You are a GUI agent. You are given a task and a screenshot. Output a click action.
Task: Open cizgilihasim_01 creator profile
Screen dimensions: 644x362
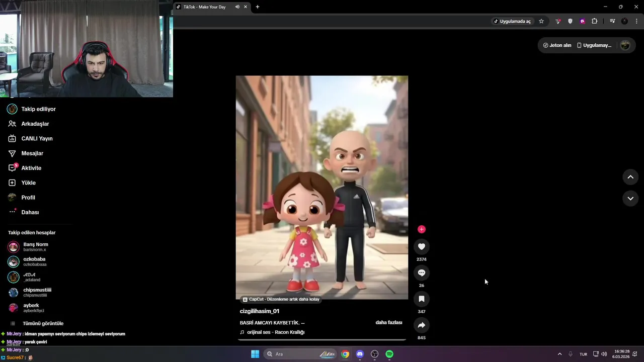click(259, 311)
